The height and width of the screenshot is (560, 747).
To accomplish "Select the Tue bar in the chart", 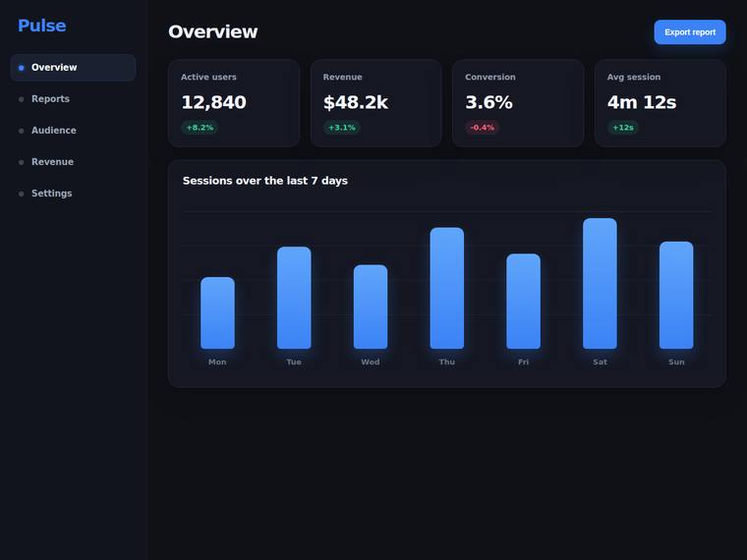I will click(x=294, y=298).
